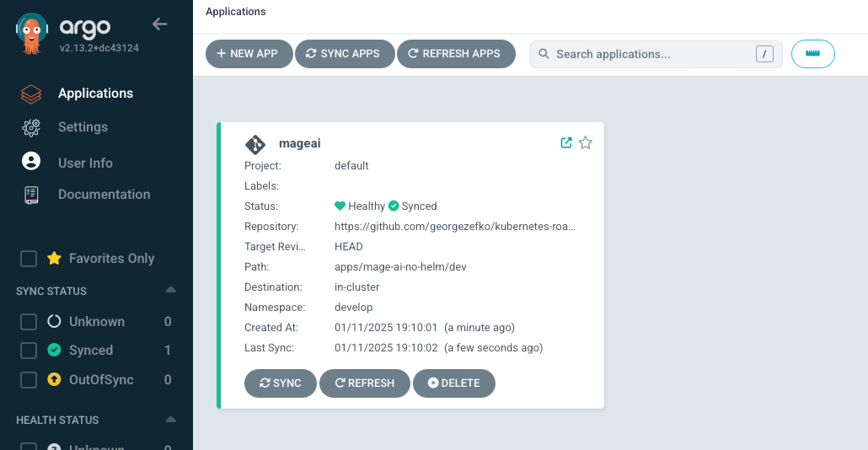Viewport: 868px width, 450px height.
Task: Click the github.com/georgezefko repository URL
Action: pos(454,227)
